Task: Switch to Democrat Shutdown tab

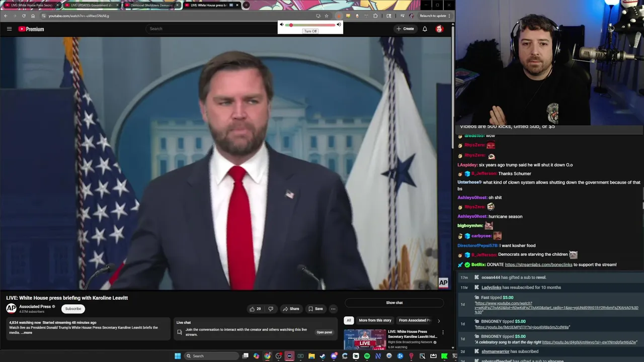Action: pyautogui.click(x=151, y=5)
